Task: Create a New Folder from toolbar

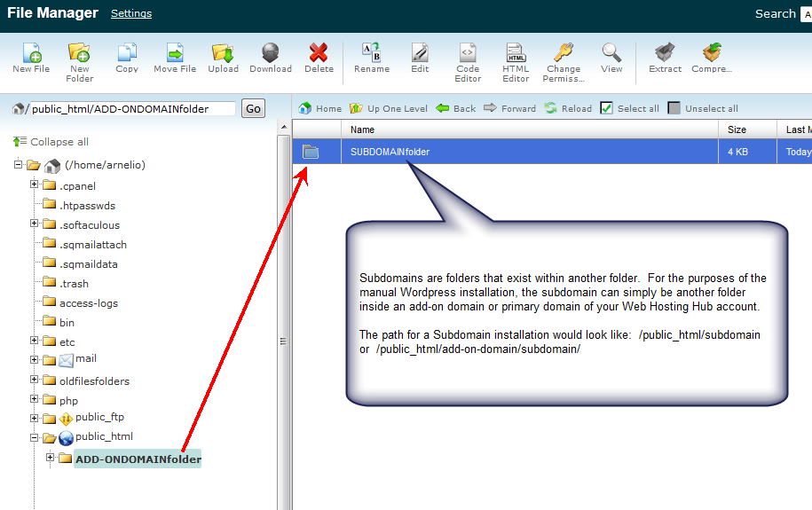Action: pos(79,53)
